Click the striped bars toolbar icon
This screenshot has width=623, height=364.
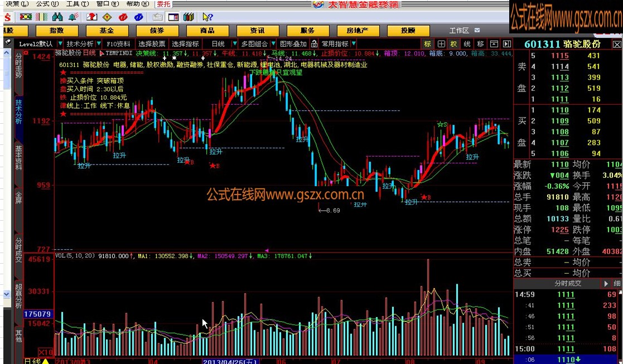pyautogui.click(x=41, y=17)
